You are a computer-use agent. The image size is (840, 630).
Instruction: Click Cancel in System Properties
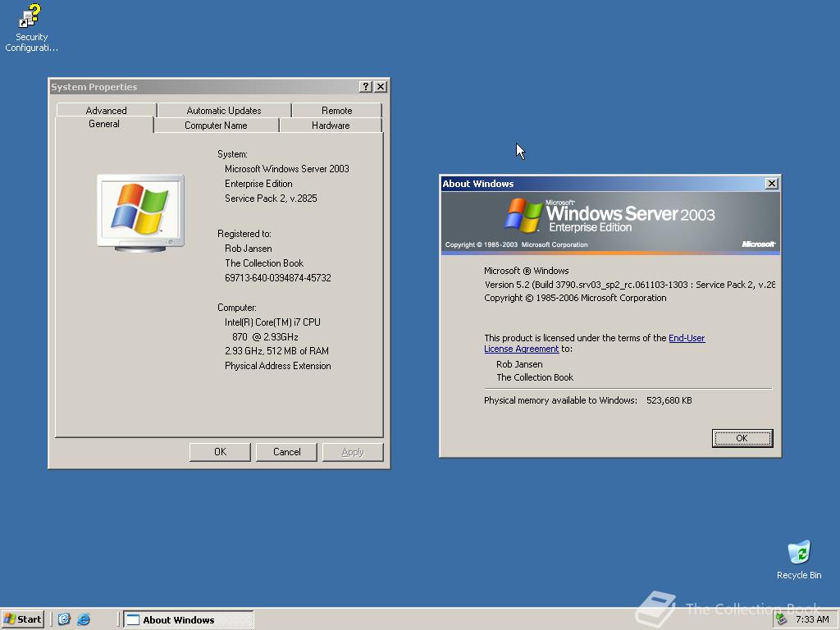click(x=286, y=452)
